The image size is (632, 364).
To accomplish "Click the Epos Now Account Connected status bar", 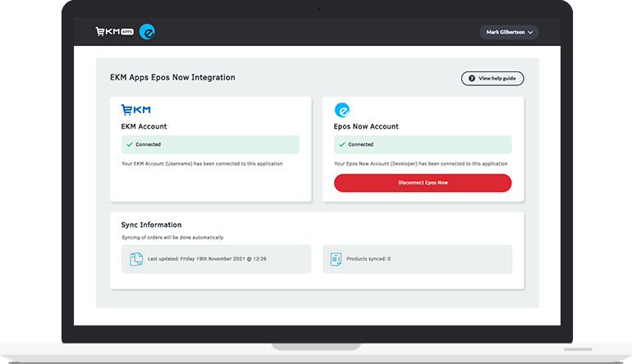I will (x=423, y=144).
